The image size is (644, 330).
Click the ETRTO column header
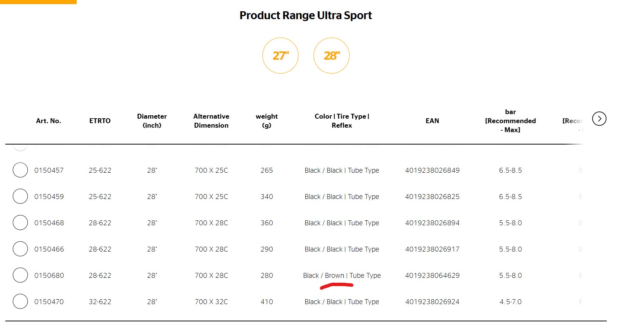[100, 121]
